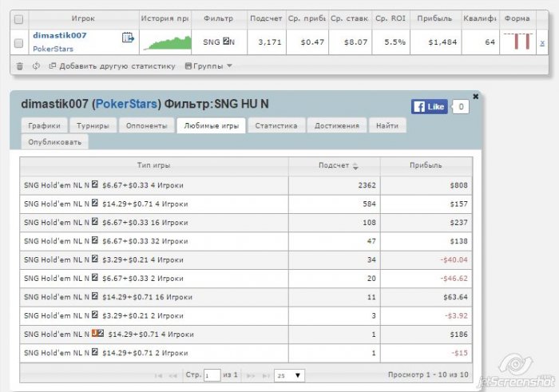
Task: Click the orange J icon game row
Action: click(x=246, y=335)
